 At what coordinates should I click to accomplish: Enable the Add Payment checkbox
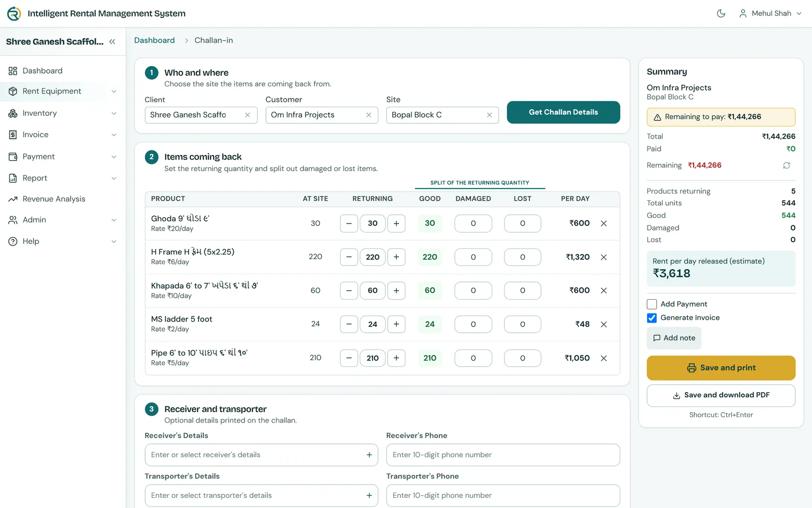click(x=652, y=304)
